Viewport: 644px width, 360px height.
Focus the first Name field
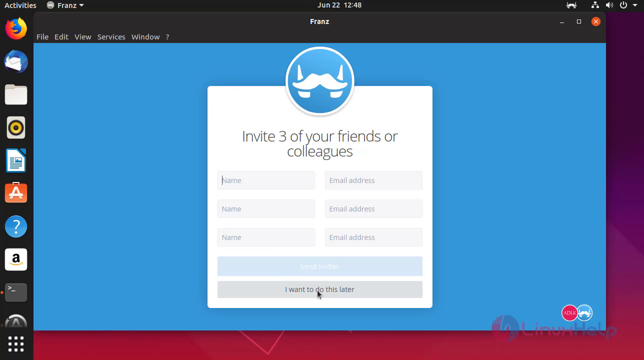[266, 180]
